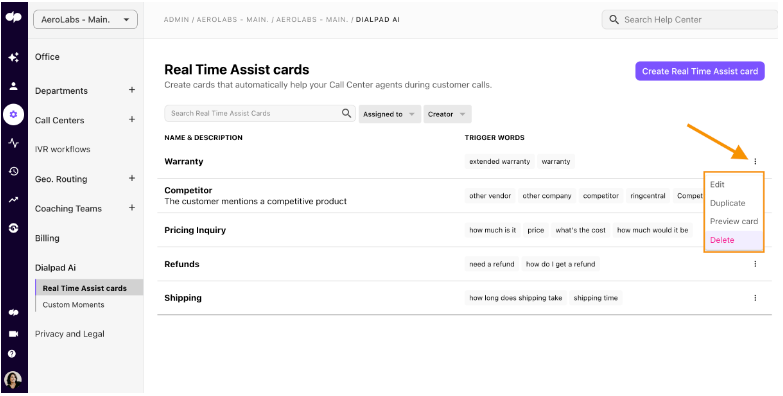Screen dimensions: 783x396
Task: Click the Create Real Time Assist card button
Action: pos(700,71)
